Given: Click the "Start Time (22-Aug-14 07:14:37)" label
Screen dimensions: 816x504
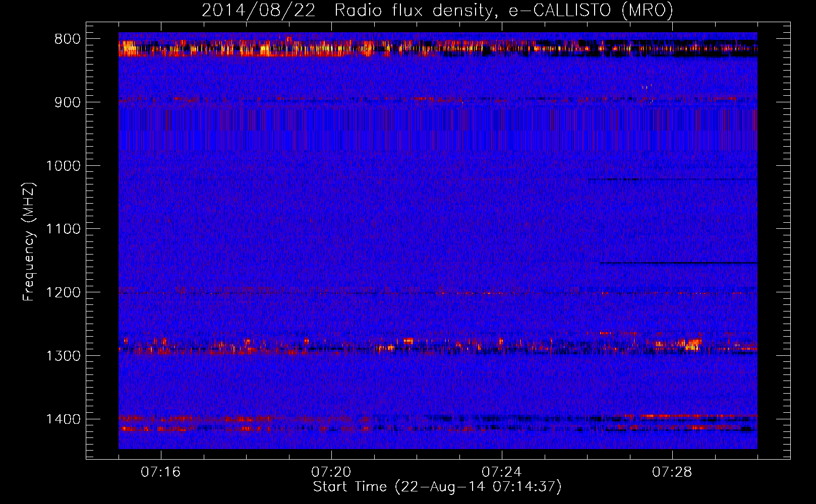Looking at the screenshot, I should point(437,487).
